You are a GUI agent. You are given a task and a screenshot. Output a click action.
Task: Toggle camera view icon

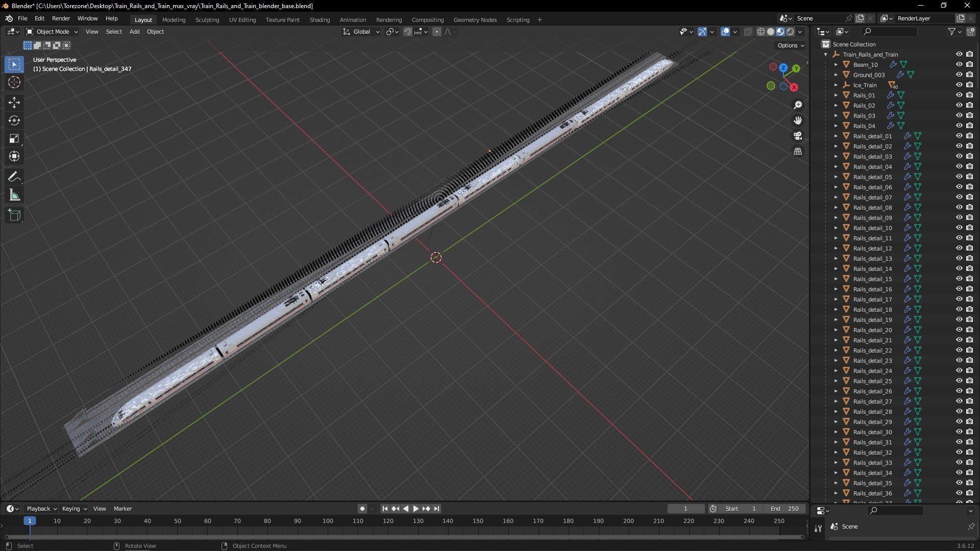tap(798, 136)
